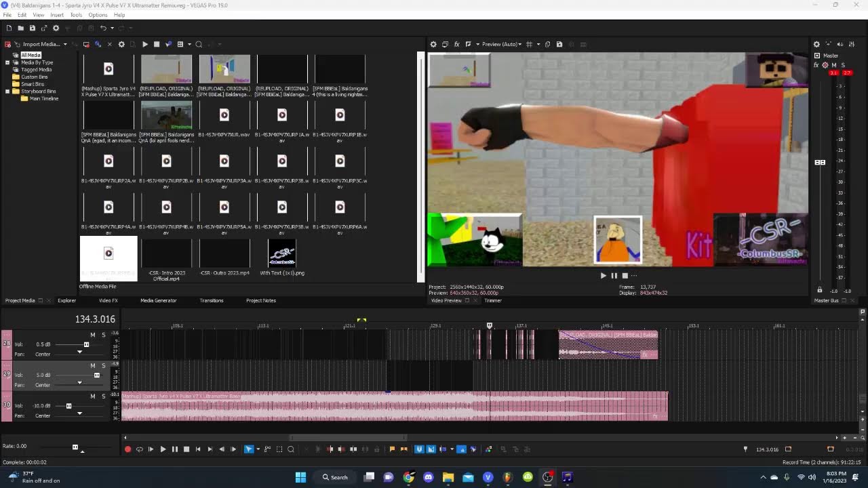Open video preview properties gear
The height and width of the screenshot is (488, 868).
433,44
